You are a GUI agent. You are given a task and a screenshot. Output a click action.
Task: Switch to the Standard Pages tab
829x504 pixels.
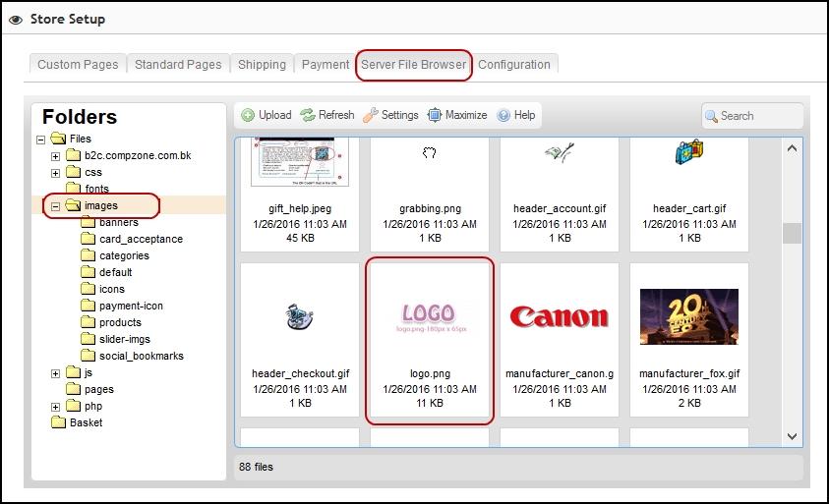pos(178,64)
